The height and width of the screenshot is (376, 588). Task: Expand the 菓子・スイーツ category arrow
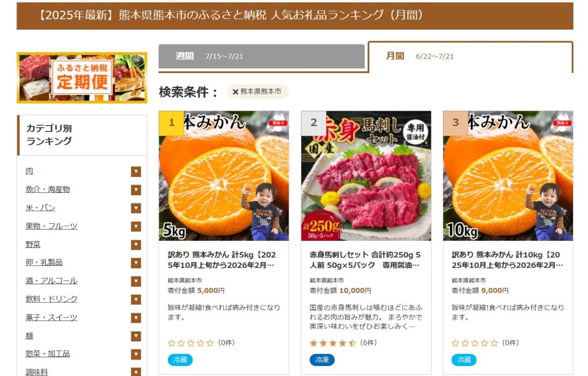click(136, 318)
